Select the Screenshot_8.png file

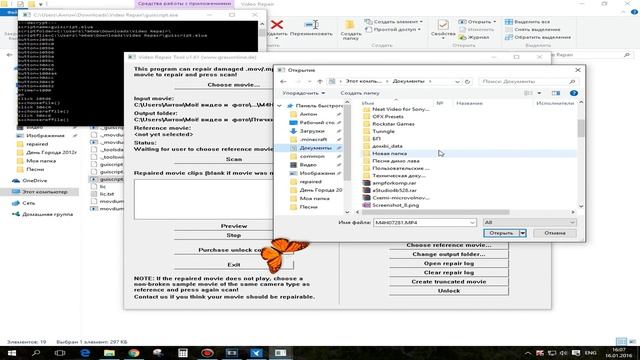[x=391, y=205]
